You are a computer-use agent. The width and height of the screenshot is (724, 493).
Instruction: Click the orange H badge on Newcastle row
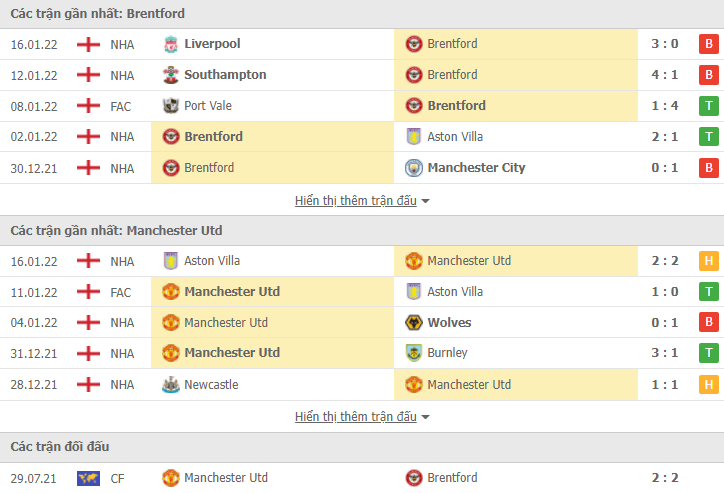pos(708,385)
